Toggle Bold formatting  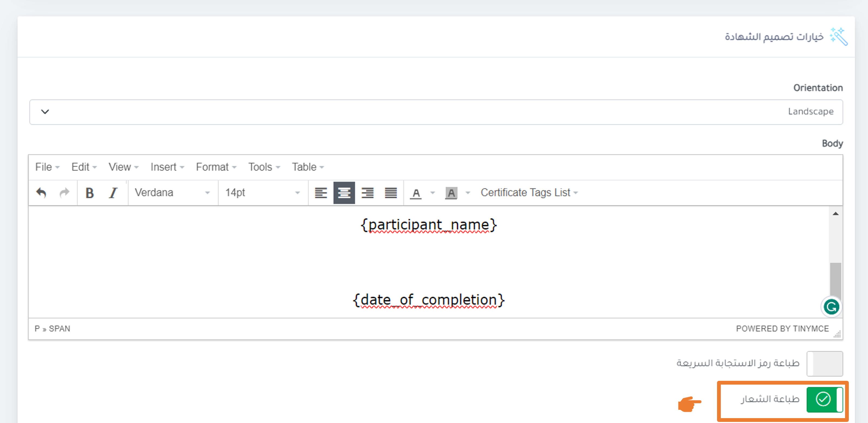pos(89,193)
